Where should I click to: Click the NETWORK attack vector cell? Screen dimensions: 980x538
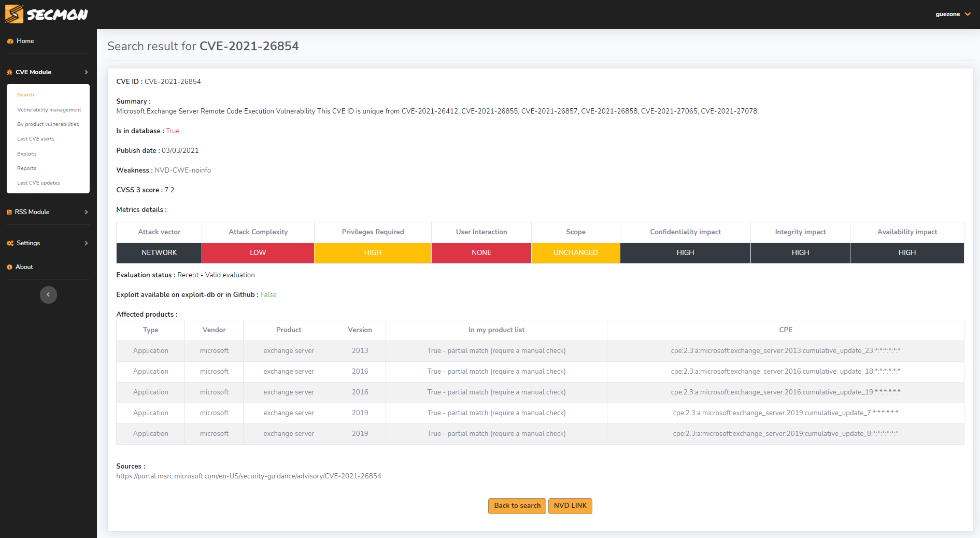pyautogui.click(x=159, y=253)
